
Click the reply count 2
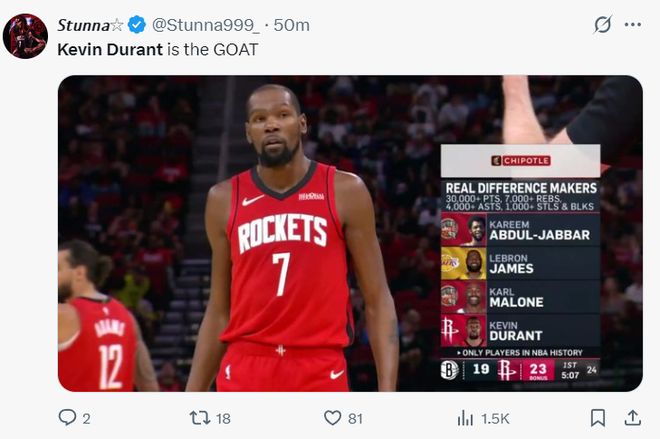(x=86, y=418)
